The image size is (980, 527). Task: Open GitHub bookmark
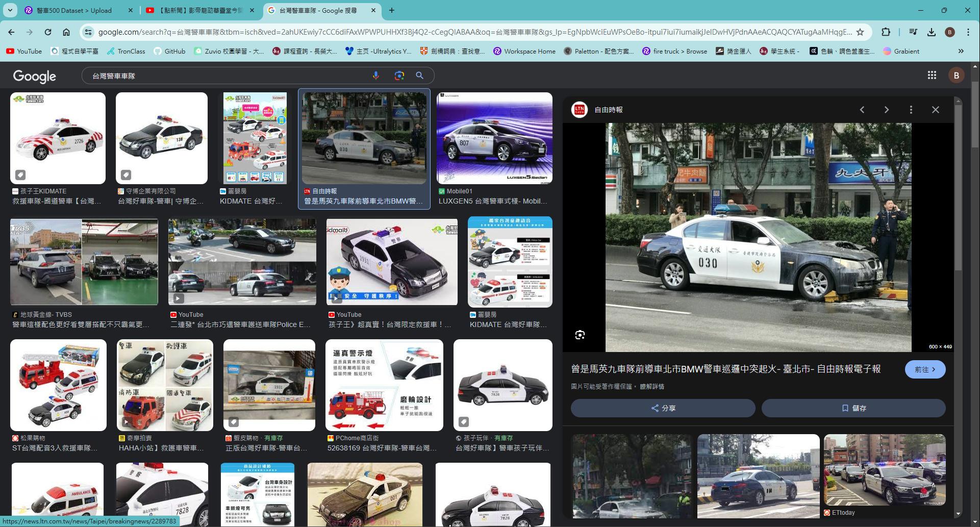[169, 51]
